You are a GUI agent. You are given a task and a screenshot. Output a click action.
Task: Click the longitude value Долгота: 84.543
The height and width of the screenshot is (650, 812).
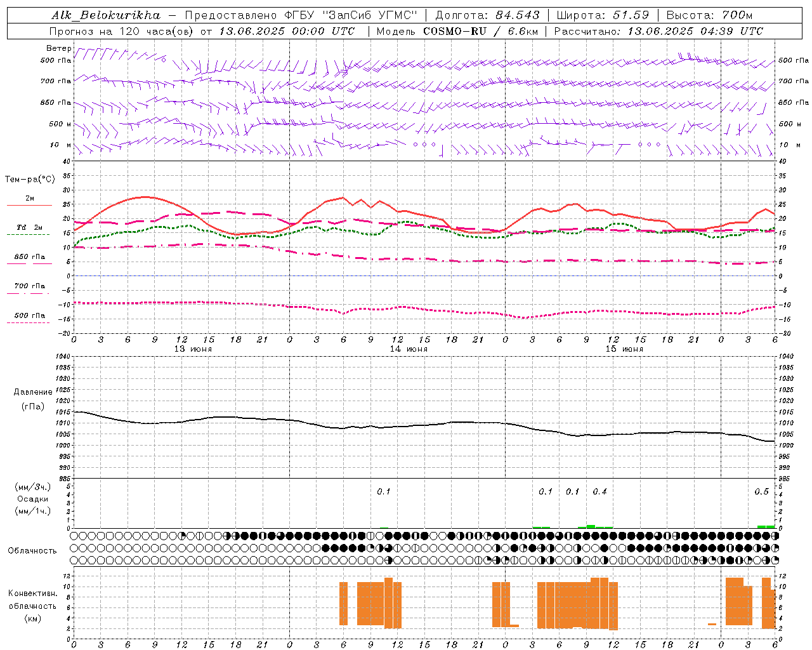487,15
